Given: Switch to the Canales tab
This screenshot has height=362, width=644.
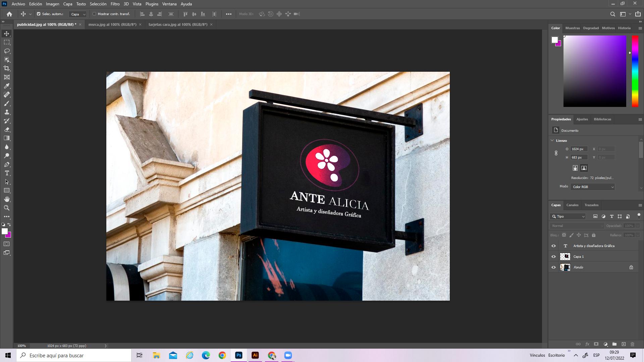Looking at the screenshot, I should click(572, 205).
